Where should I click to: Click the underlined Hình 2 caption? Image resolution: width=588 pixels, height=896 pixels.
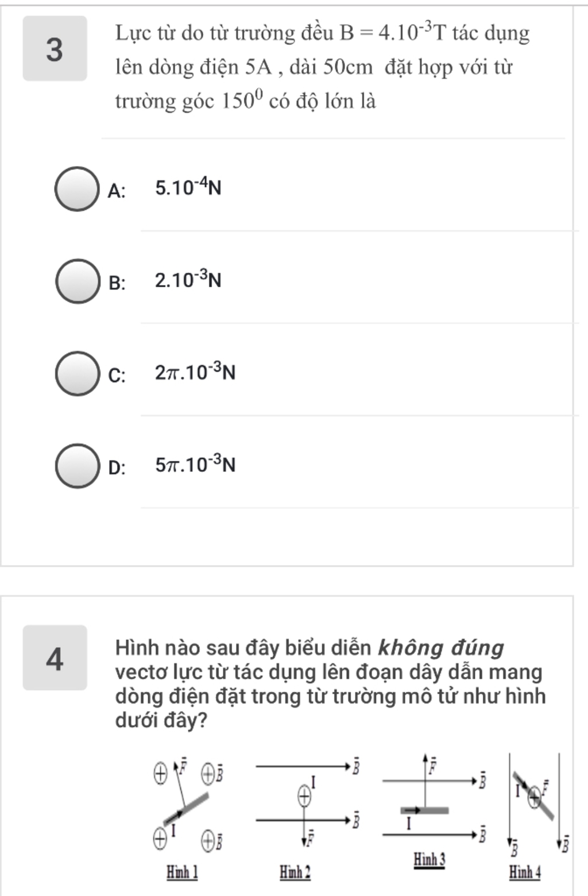pos(295,873)
